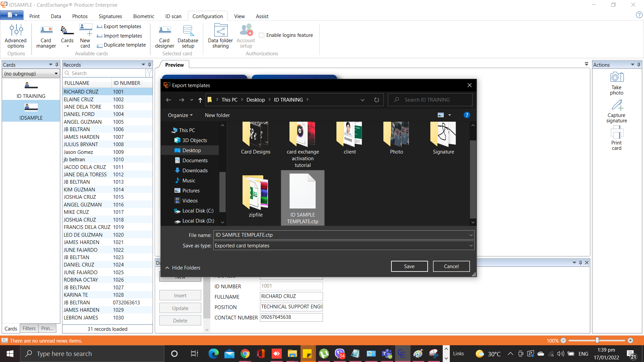Open Export dialog help
Viewport: 644px width, 362px height.
pyautogui.click(x=467, y=115)
